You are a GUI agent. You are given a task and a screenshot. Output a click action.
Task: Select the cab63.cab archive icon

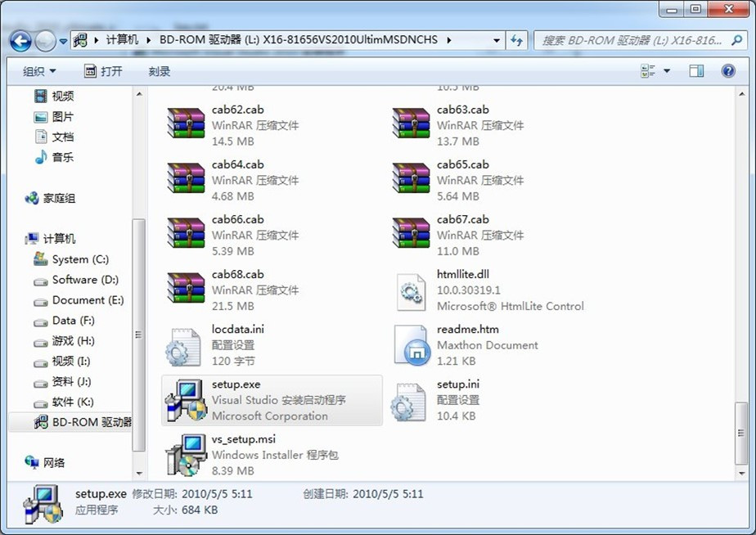pos(412,124)
